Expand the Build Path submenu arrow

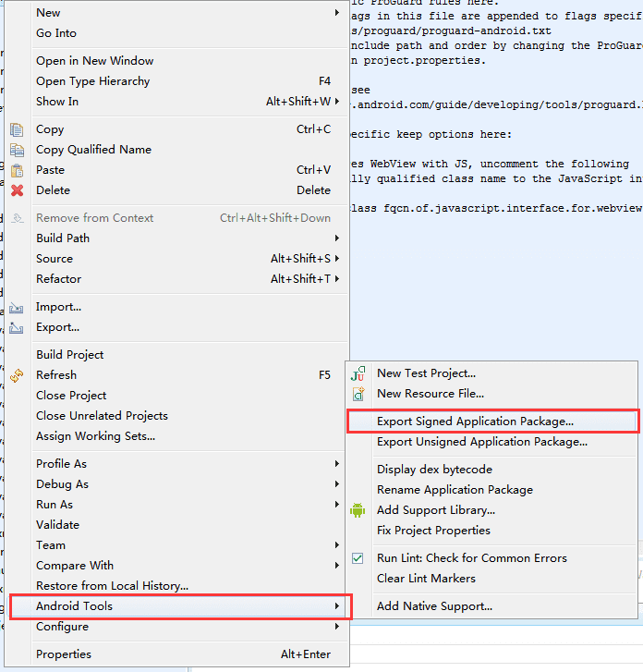pos(337,238)
